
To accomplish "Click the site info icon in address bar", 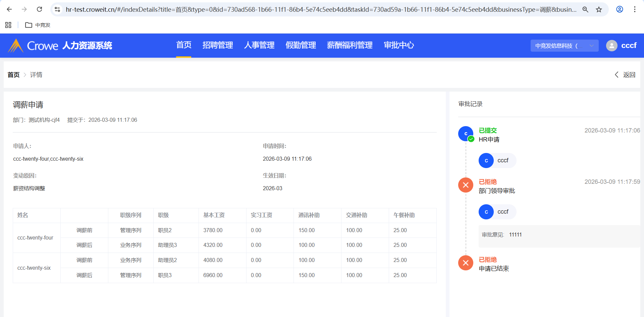I will point(57,9).
